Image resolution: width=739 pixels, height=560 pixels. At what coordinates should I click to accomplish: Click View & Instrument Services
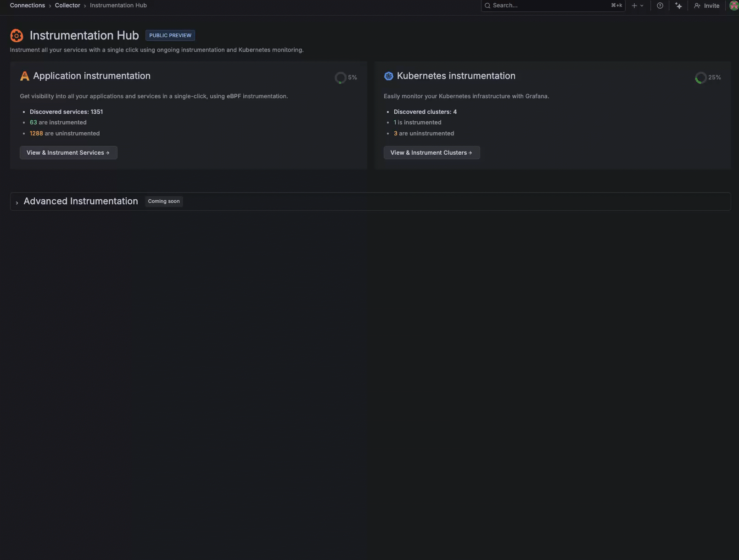click(68, 152)
